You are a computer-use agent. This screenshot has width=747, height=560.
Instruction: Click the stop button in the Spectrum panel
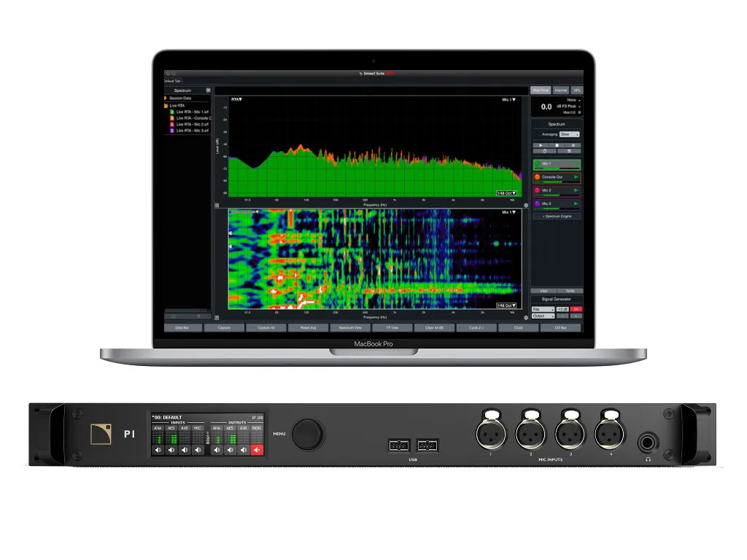[557, 145]
